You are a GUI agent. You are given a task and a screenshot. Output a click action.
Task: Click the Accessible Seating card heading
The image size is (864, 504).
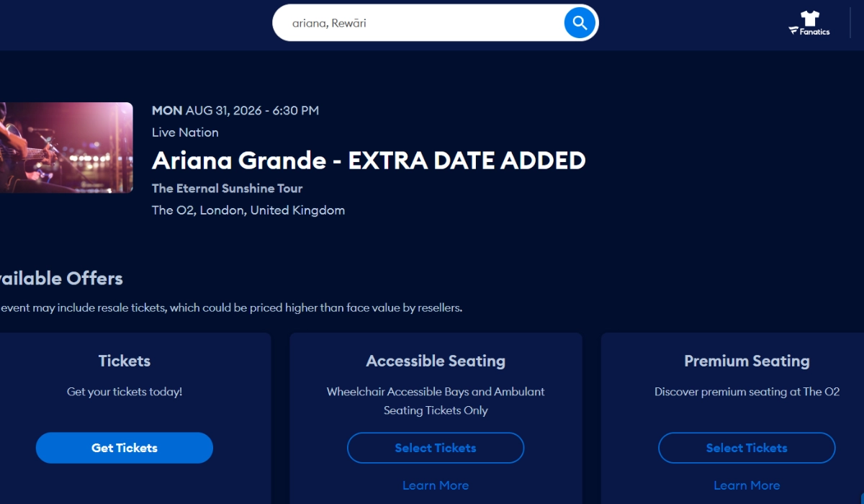(x=435, y=361)
